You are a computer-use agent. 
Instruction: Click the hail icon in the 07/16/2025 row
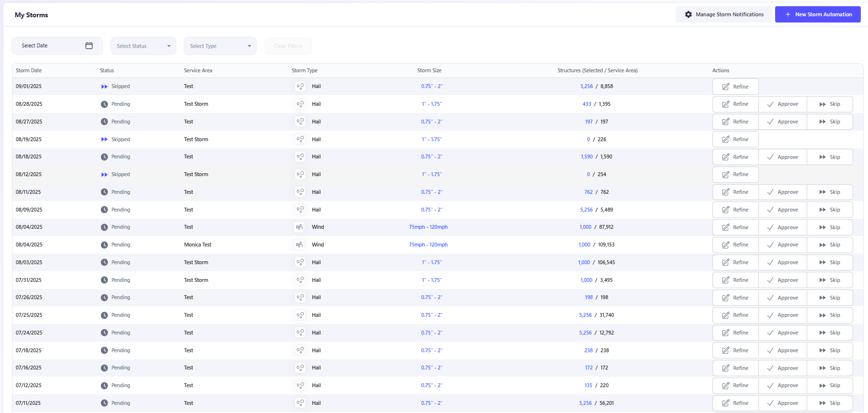300,368
